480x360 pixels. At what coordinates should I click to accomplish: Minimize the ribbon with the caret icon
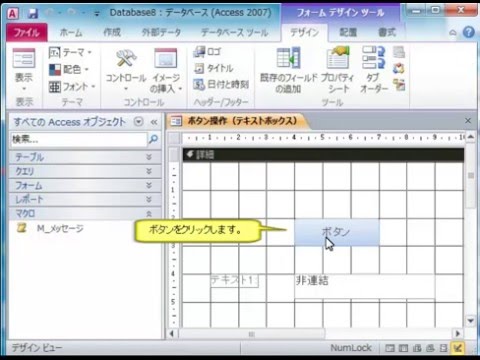[453, 33]
